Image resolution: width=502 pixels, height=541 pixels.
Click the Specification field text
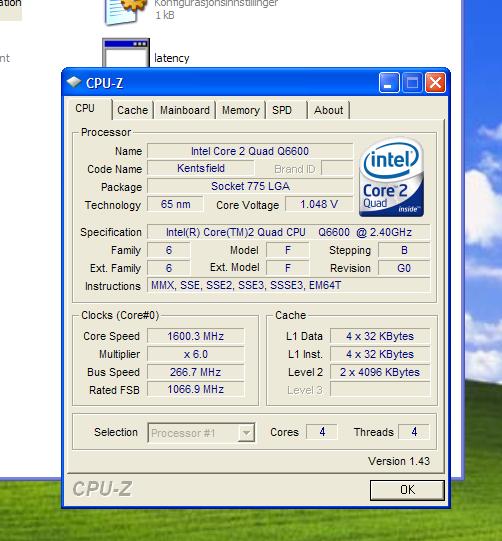tap(289, 232)
